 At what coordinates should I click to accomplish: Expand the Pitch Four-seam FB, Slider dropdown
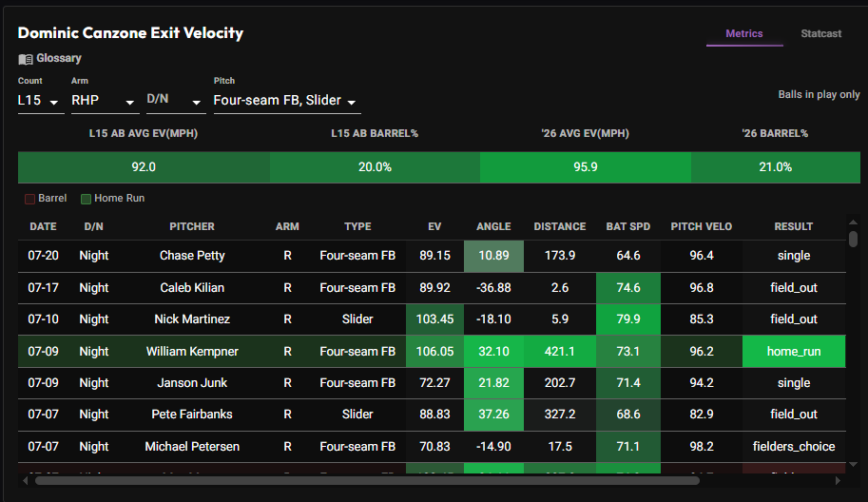[x=287, y=101]
